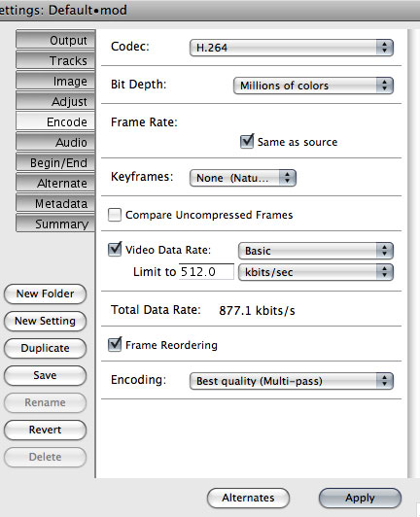
Task: Toggle the Frame Reordering checkbox
Action: point(115,345)
